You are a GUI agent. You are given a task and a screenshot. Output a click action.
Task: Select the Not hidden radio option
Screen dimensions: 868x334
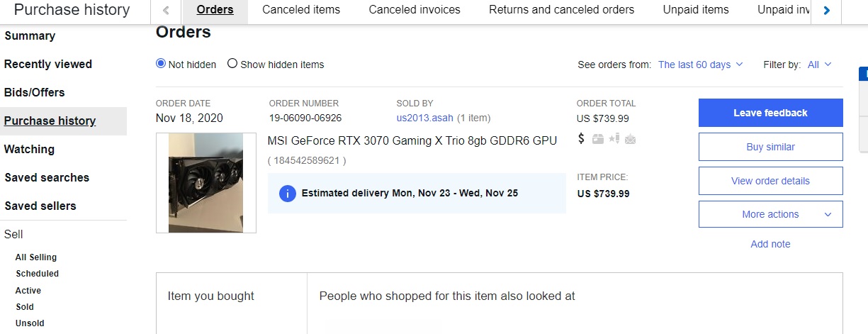click(x=161, y=64)
